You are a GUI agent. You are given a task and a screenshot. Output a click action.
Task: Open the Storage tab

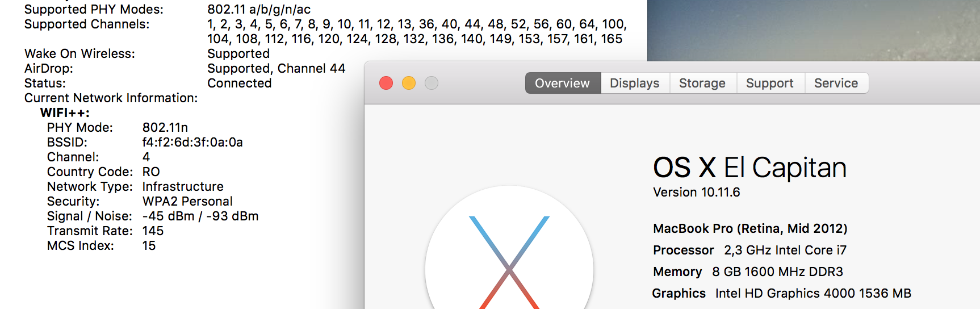[702, 83]
